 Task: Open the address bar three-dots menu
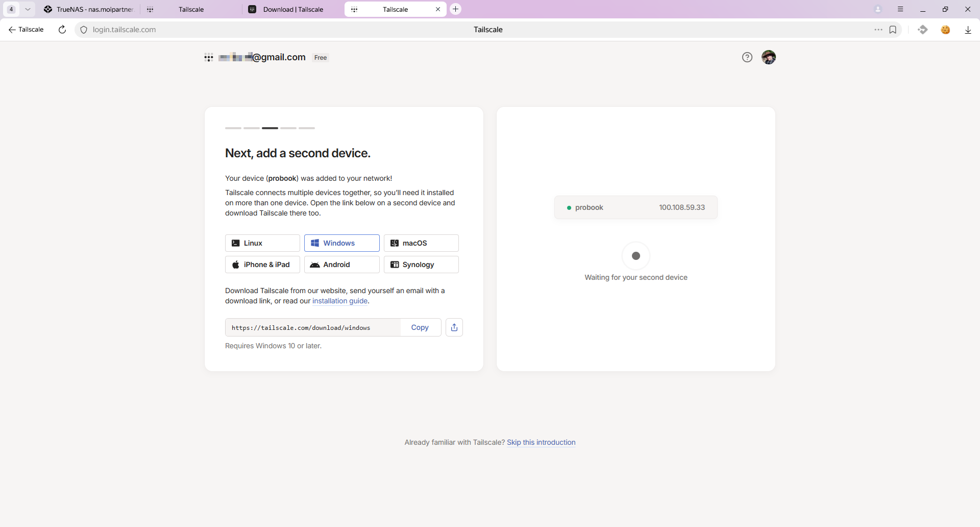click(878, 30)
